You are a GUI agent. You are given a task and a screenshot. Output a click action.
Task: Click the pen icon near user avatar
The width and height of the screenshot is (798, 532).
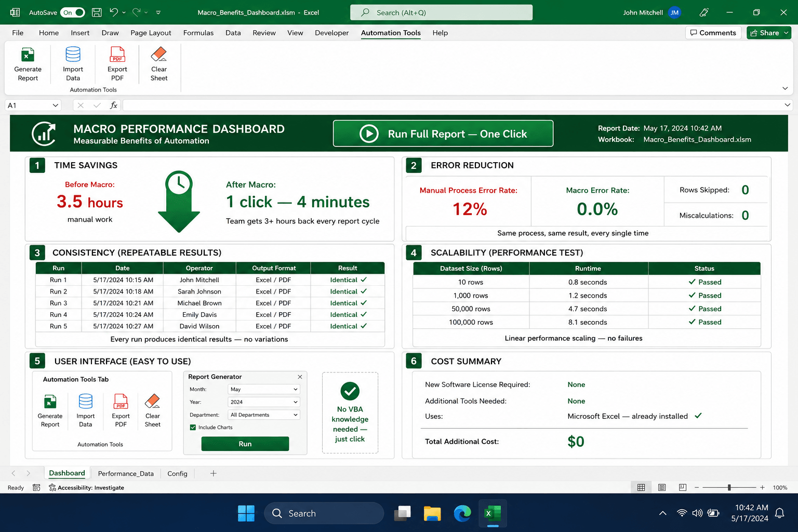pos(704,12)
